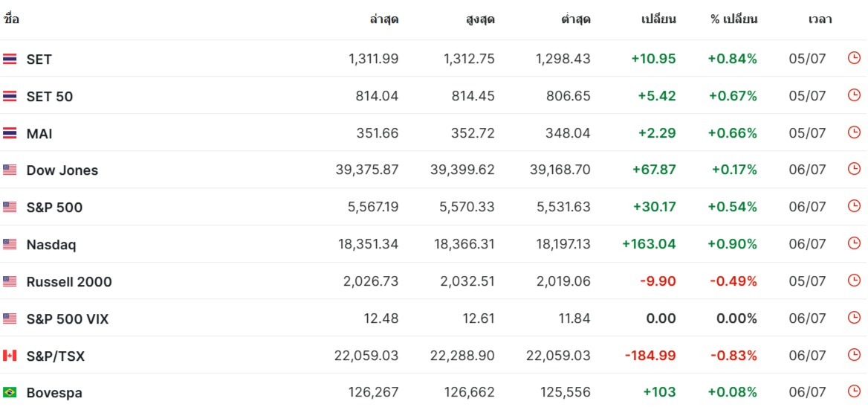The height and width of the screenshot is (407, 868).
Task: Sort by the เวลา column header
Action: pos(820,19)
